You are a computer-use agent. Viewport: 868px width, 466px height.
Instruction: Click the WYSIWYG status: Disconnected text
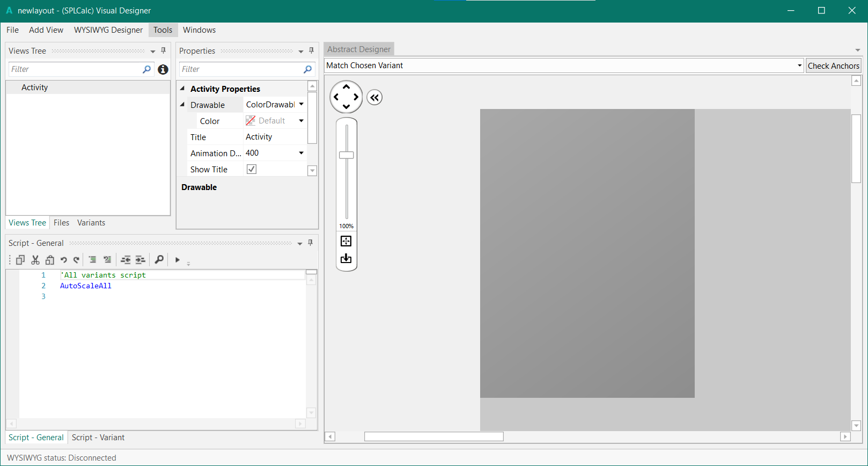point(62,458)
